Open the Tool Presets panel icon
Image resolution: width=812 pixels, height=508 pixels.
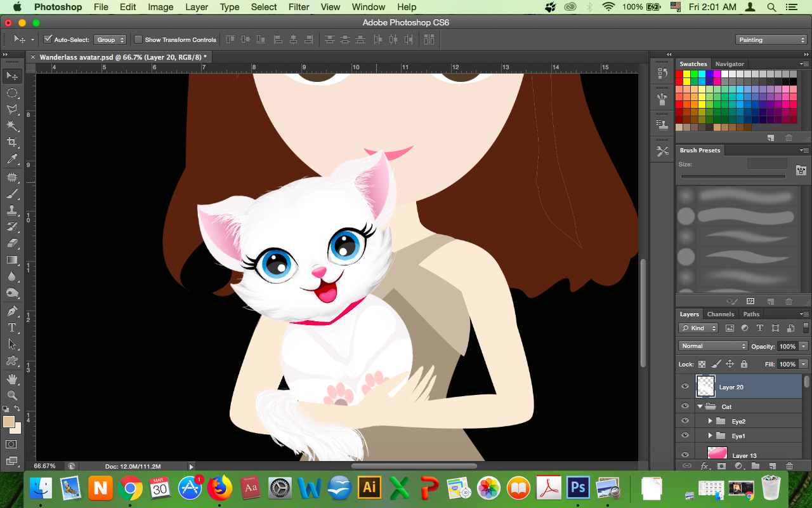pos(662,152)
